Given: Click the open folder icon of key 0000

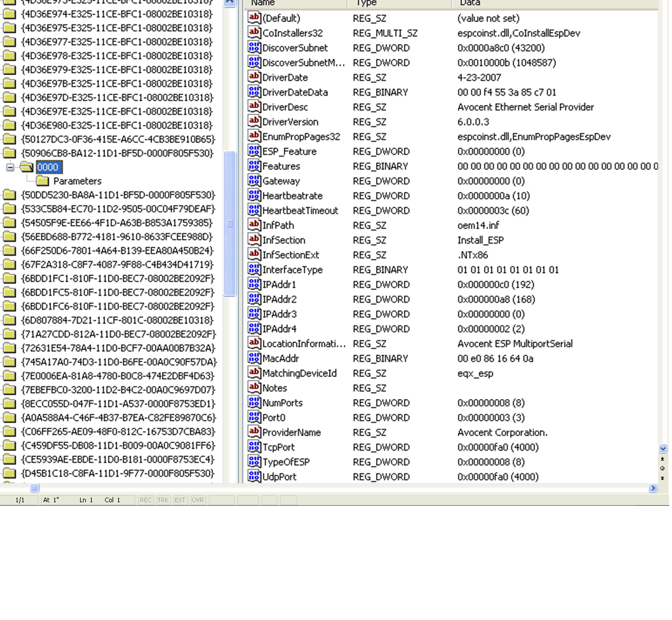Looking at the screenshot, I should point(27,165).
